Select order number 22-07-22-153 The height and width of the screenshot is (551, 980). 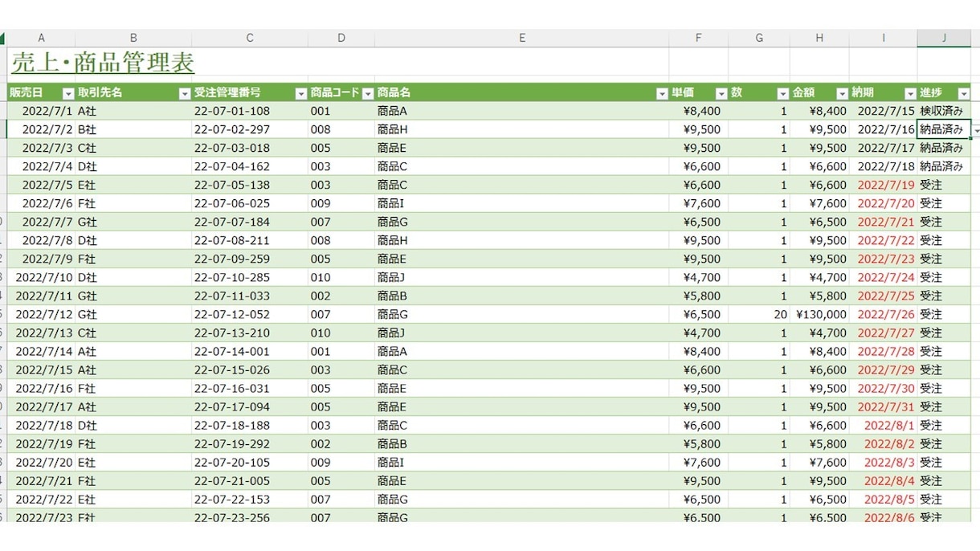tap(250, 499)
